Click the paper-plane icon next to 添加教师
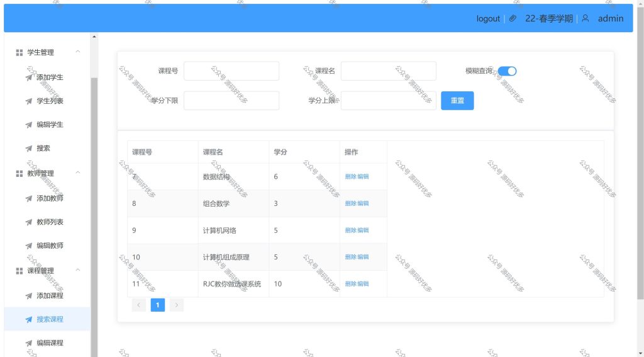Image resolution: width=644 pixels, height=357 pixels. click(x=29, y=199)
